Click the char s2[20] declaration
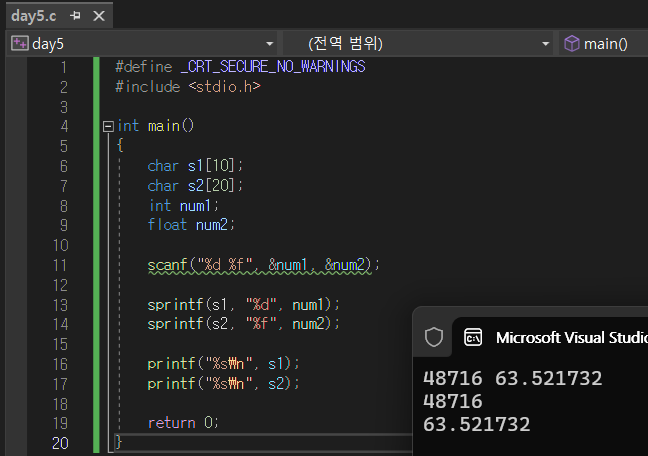 click(x=195, y=186)
